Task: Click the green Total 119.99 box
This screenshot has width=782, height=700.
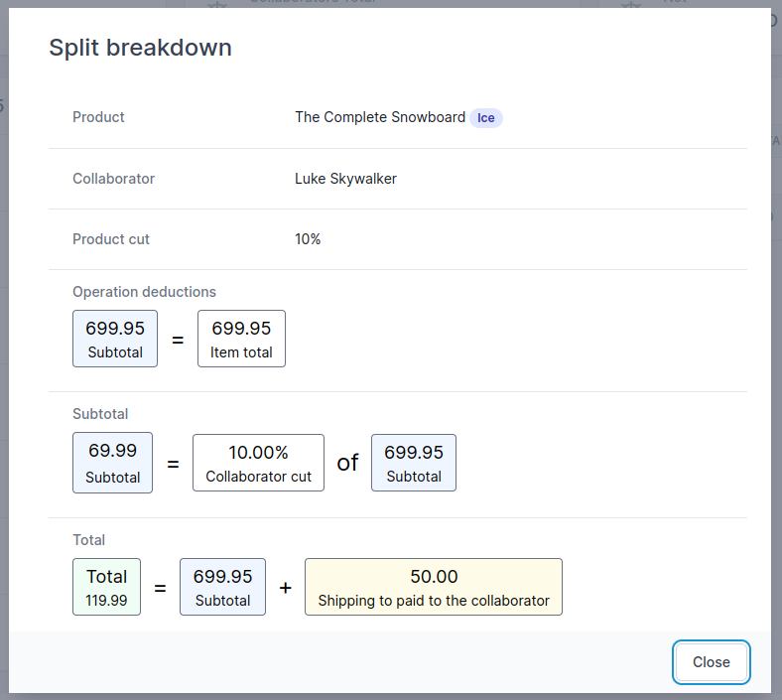Action: (x=106, y=587)
